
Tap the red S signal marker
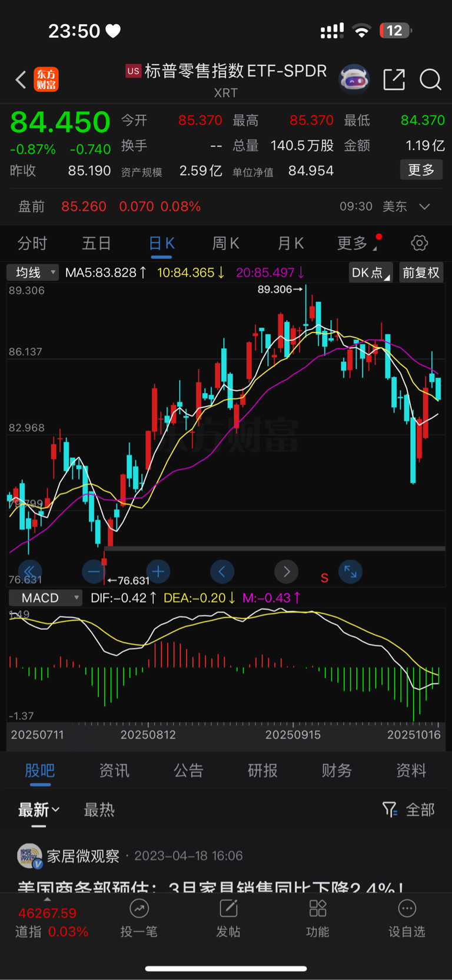(x=324, y=578)
